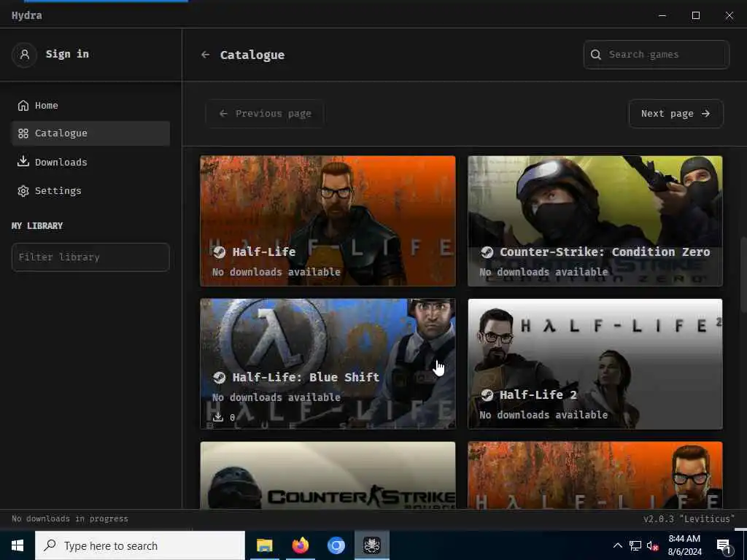Click the muted volume tray icon
The height and width of the screenshot is (560, 747).
(x=653, y=545)
